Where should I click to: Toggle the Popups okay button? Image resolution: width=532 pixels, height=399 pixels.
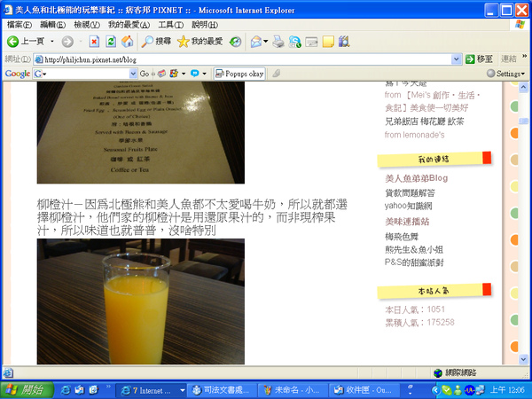[239, 74]
